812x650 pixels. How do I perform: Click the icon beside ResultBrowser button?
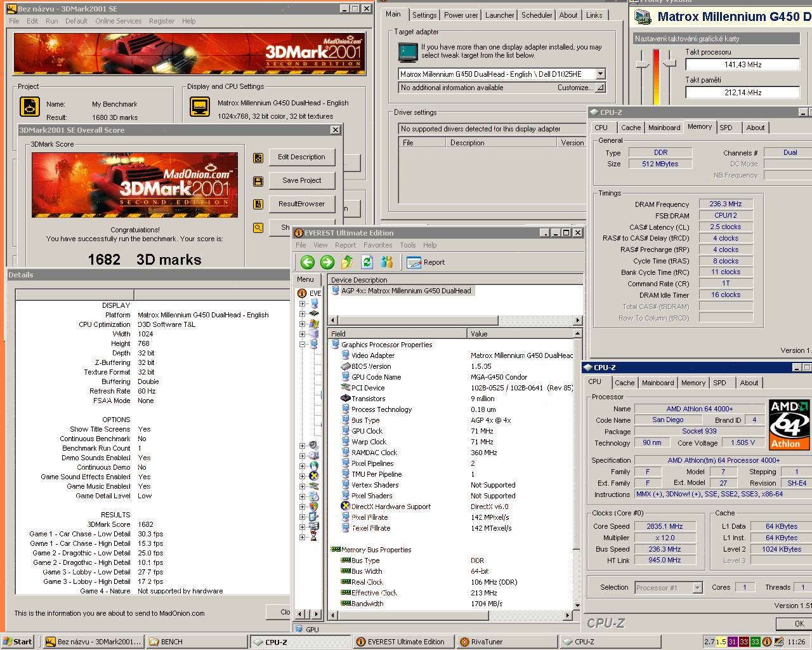pos(258,204)
